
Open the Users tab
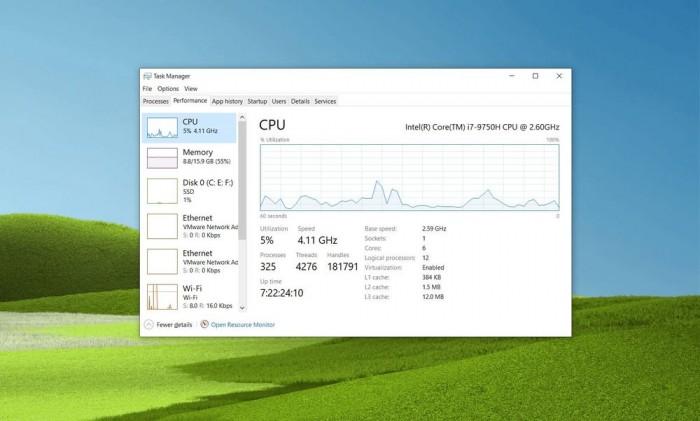279,101
